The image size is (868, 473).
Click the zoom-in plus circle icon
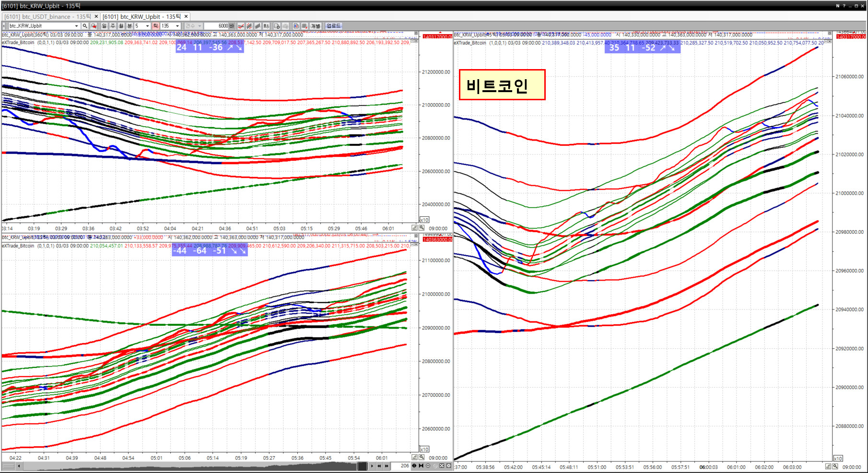[x=428, y=466]
